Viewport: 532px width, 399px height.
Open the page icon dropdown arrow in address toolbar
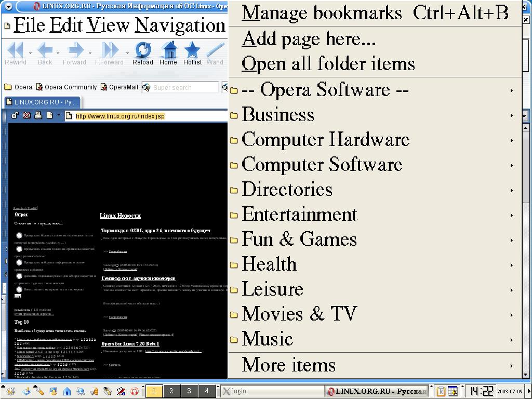[x=58, y=115]
